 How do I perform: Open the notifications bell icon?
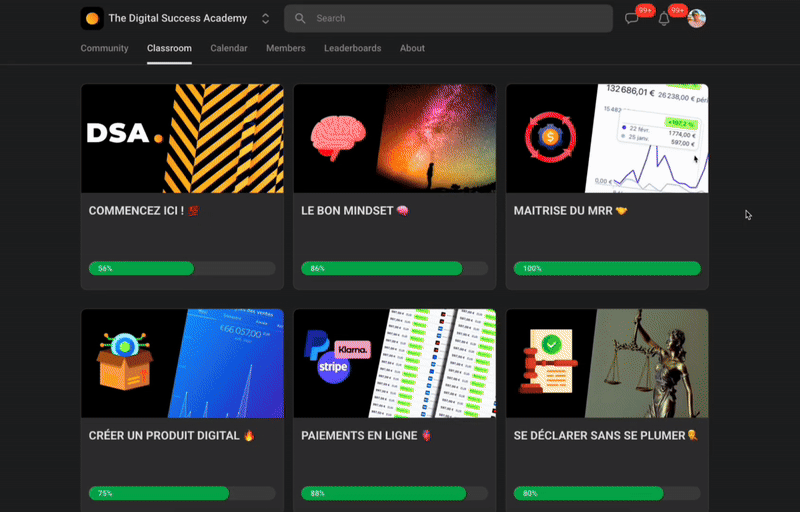click(x=664, y=19)
